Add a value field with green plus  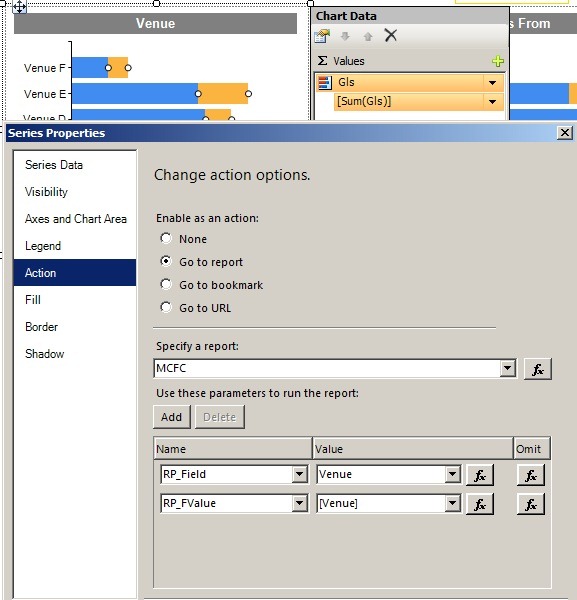point(498,61)
